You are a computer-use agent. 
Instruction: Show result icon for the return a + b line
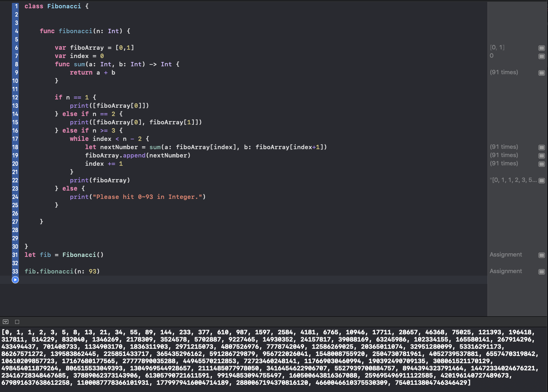[542, 73]
